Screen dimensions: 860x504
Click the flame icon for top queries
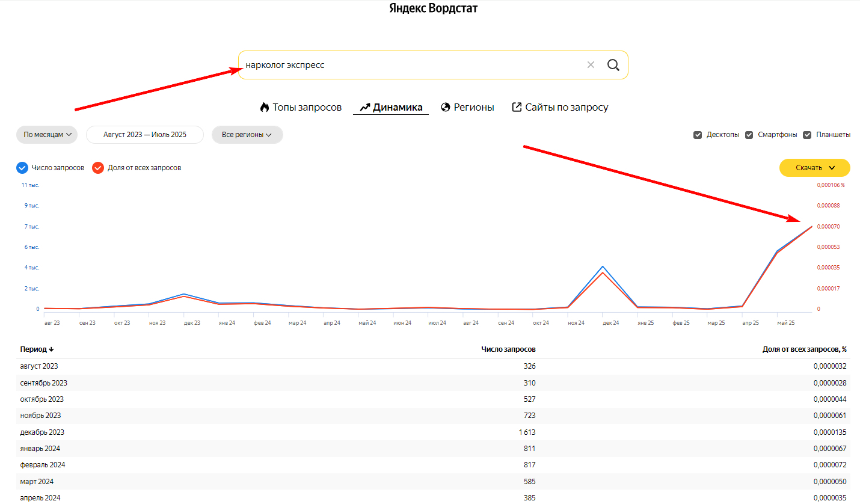(264, 108)
